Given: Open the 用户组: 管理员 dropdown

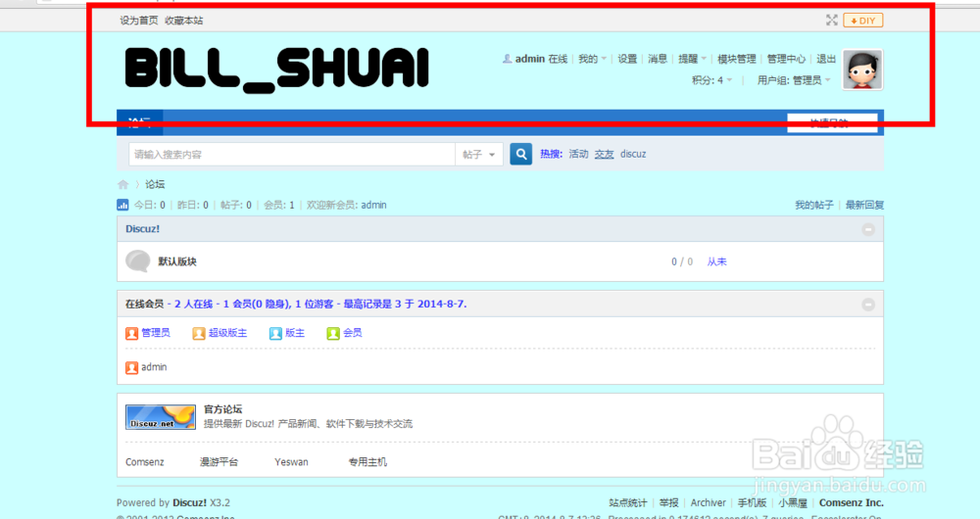Looking at the screenshot, I should [x=794, y=80].
